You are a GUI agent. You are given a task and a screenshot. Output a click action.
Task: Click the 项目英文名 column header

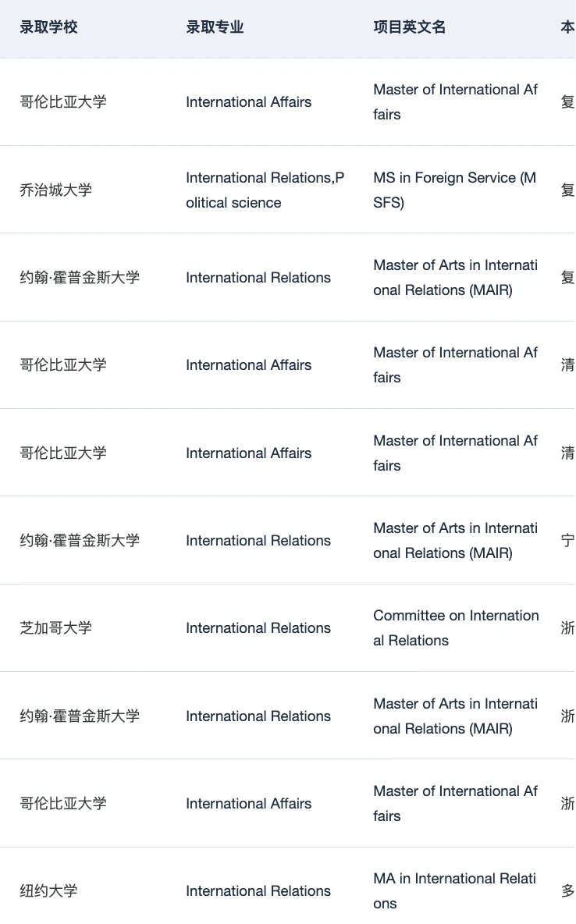409,27
